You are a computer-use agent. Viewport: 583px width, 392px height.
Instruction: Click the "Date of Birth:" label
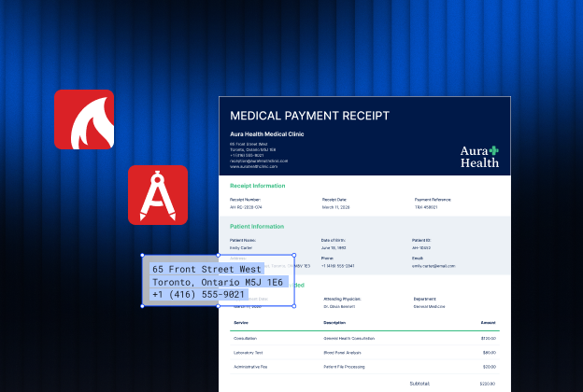point(334,241)
